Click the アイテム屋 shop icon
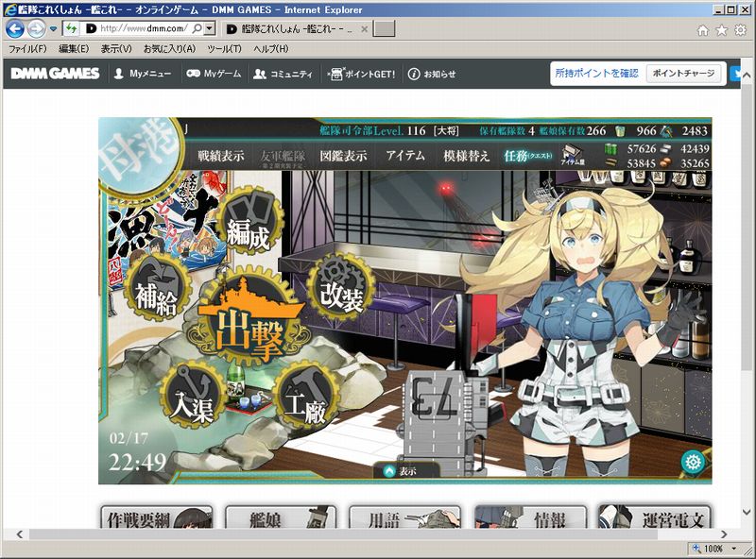This screenshot has height=559, width=756. coord(573,156)
